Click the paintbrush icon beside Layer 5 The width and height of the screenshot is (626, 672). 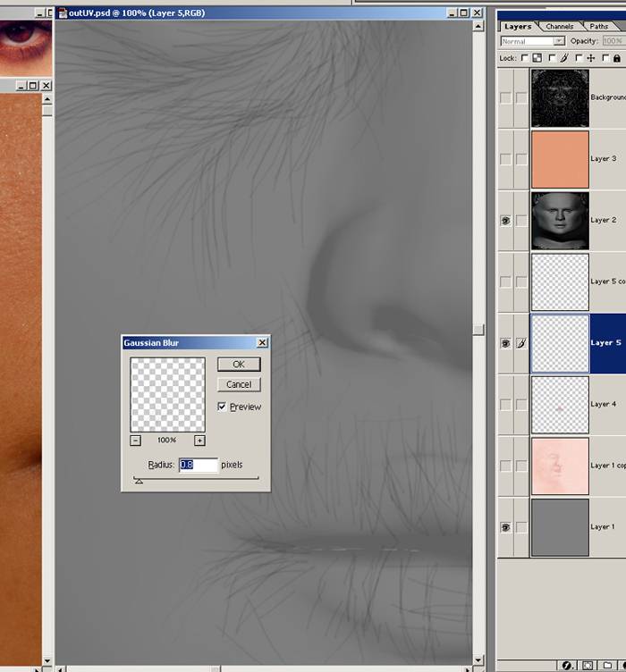point(520,343)
